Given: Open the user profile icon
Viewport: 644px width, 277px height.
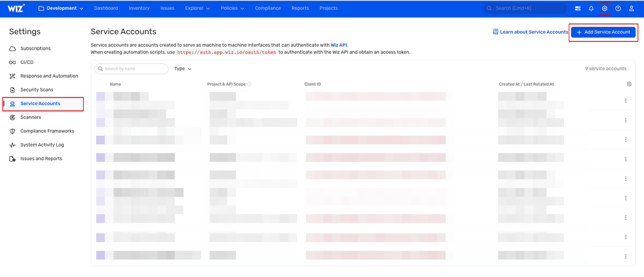Looking at the screenshot, I should [x=631, y=8].
